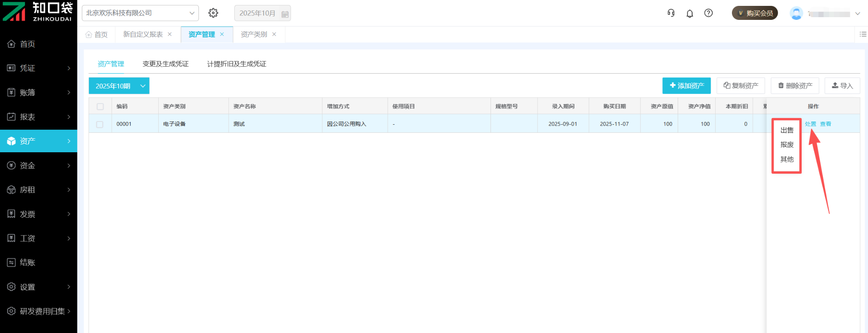Close the 新自定义报表 tab

coord(170,34)
